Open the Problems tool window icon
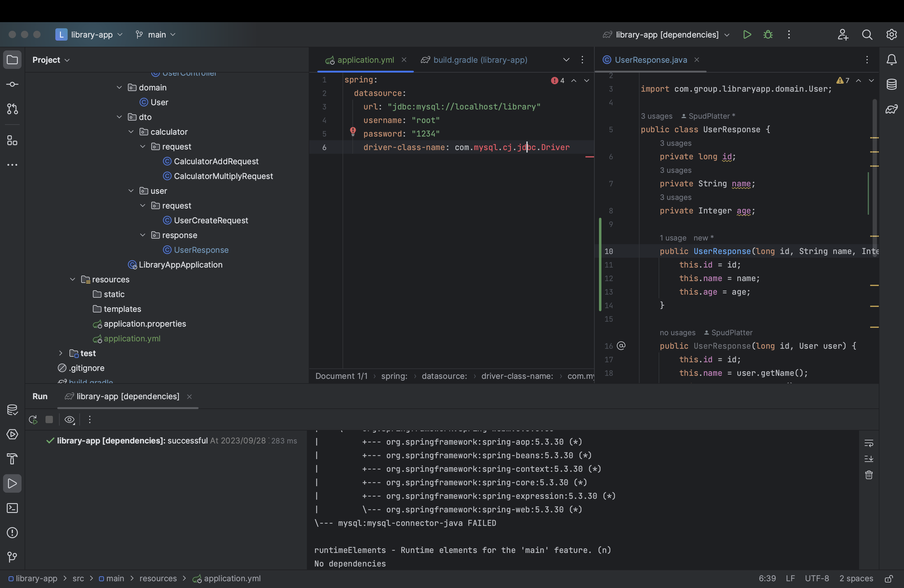The image size is (904, 588). pyautogui.click(x=12, y=533)
